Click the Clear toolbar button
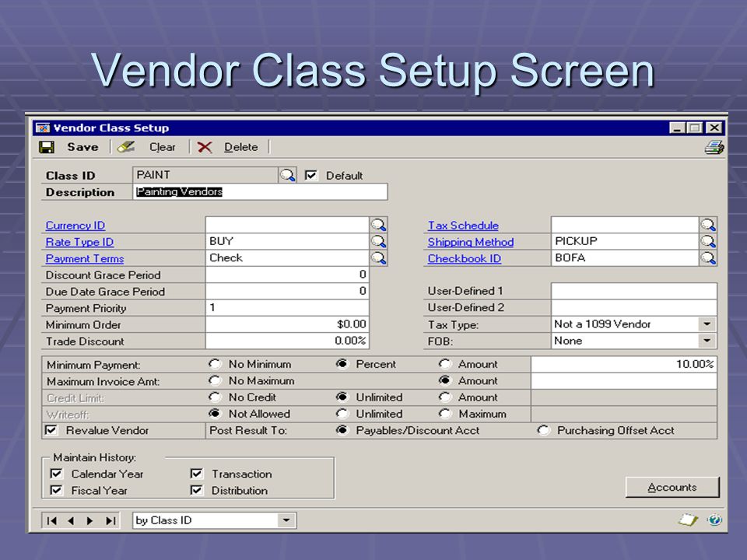 pyautogui.click(x=147, y=147)
